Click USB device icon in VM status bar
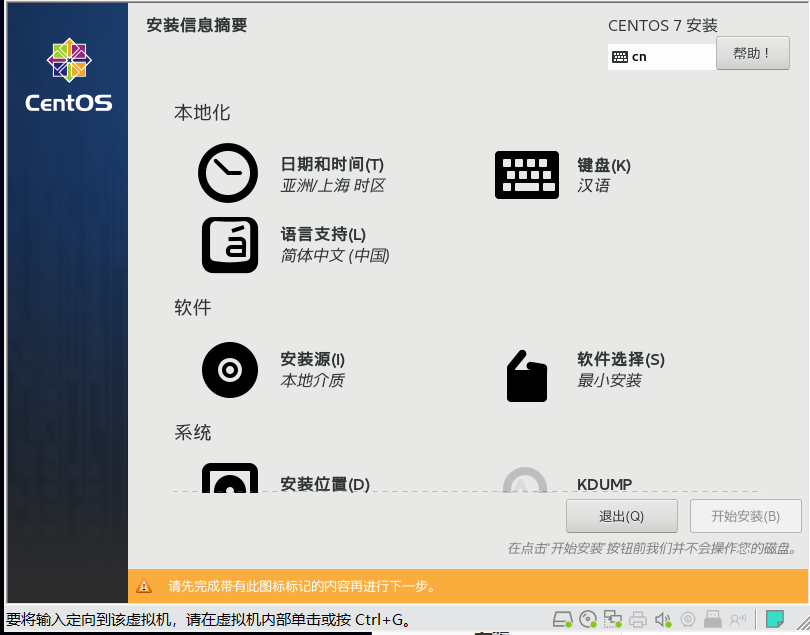Viewport: 810px width, 635px height. [x=712, y=618]
